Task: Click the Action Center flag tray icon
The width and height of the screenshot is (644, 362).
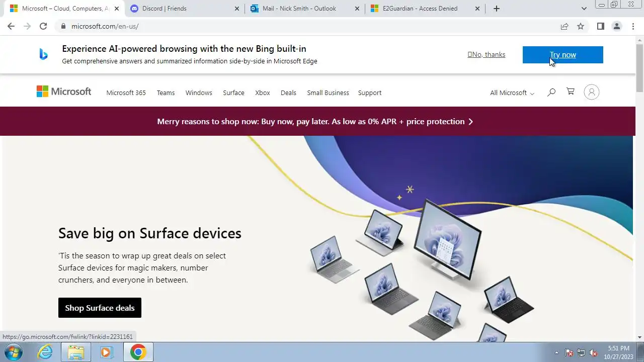Action: (x=569, y=352)
